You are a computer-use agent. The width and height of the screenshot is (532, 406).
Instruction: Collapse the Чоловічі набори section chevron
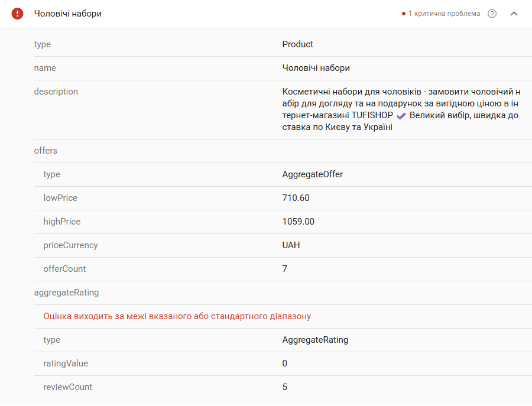[514, 14]
